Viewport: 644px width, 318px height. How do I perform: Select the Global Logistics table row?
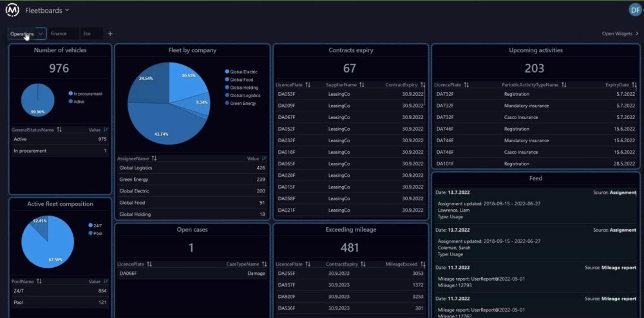click(x=192, y=168)
